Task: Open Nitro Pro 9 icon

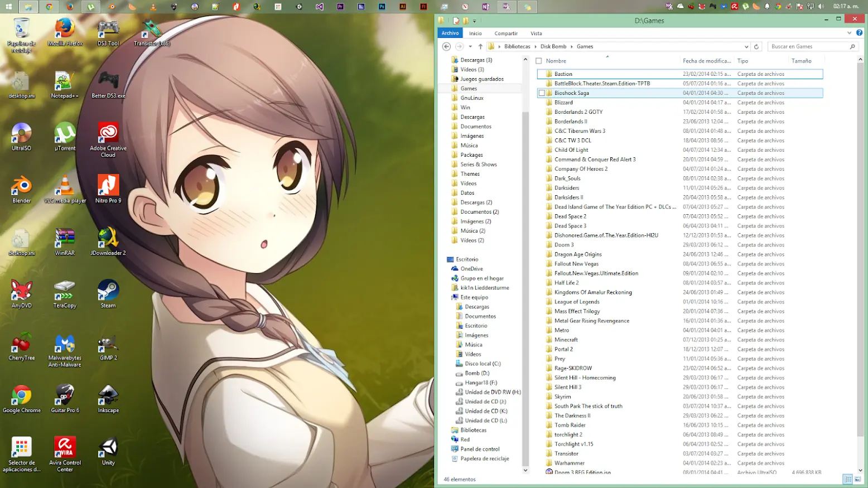Action: pyautogui.click(x=108, y=189)
